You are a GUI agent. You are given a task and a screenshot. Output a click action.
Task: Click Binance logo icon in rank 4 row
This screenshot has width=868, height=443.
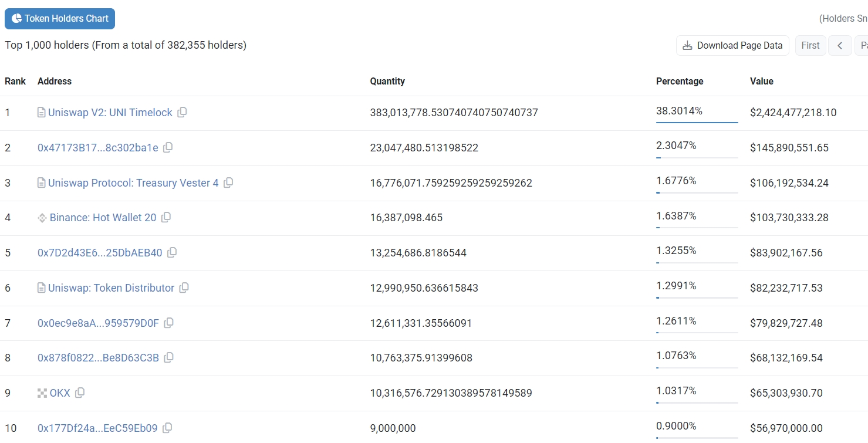pos(42,218)
